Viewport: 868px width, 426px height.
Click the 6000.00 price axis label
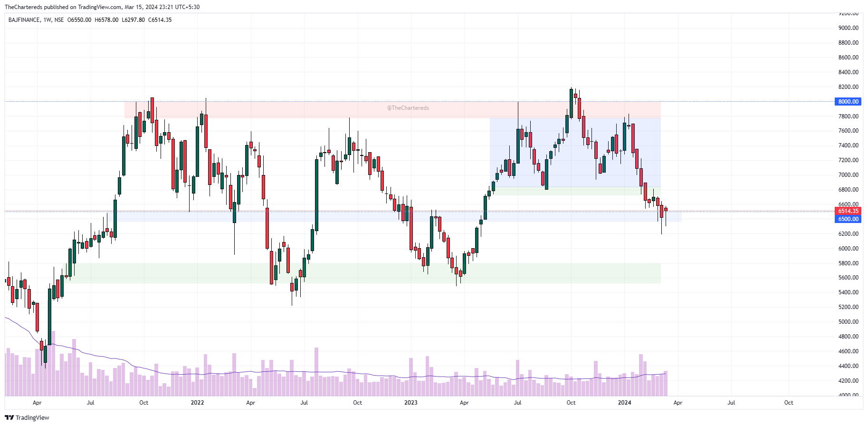[x=848, y=249]
